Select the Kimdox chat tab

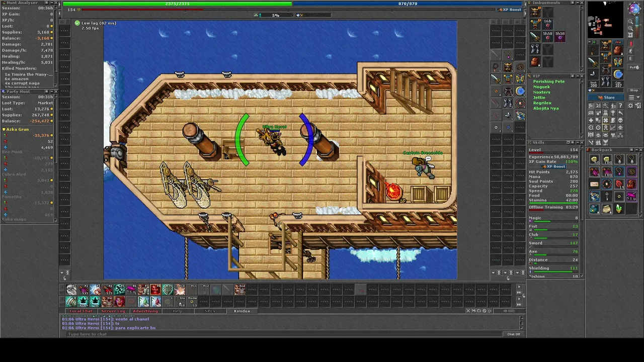(242, 311)
